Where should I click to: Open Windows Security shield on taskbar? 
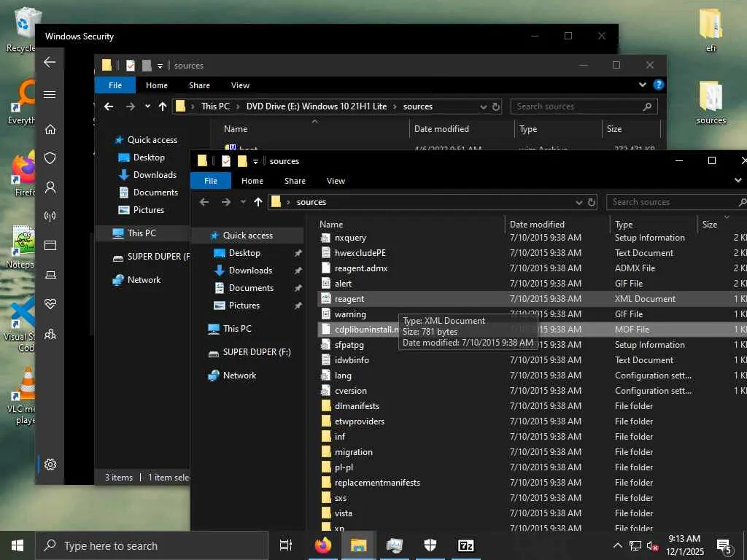tap(430, 545)
